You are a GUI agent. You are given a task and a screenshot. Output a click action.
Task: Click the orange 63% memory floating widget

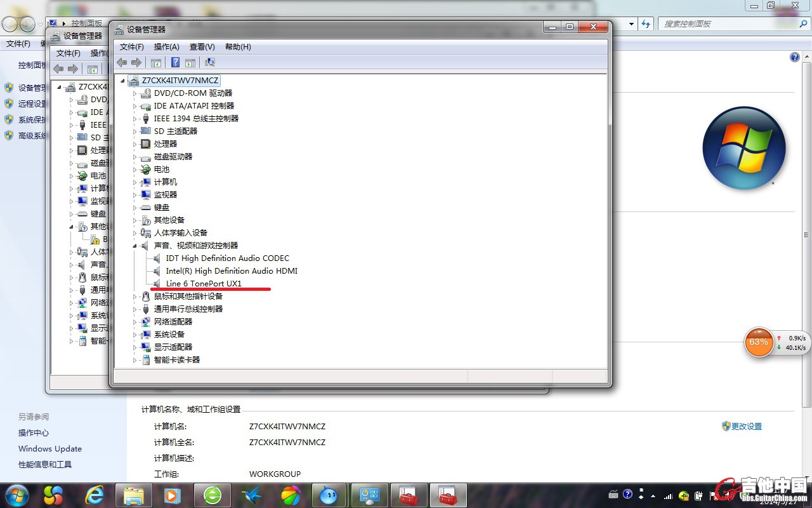pos(759,342)
